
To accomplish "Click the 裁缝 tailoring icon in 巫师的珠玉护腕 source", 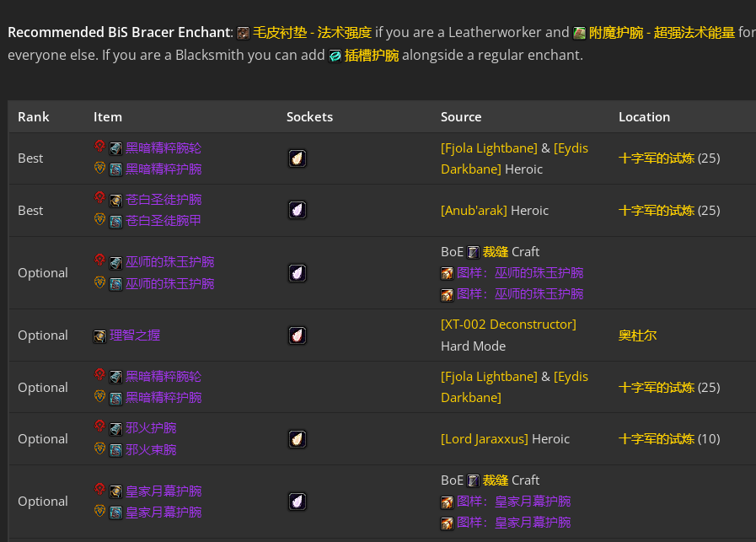I will coord(474,252).
